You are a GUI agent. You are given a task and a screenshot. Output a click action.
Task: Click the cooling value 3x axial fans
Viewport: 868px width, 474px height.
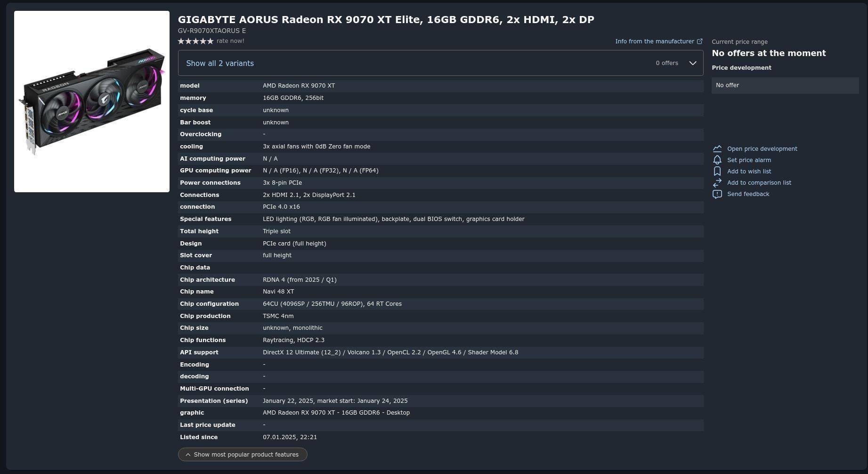(x=316, y=147)
